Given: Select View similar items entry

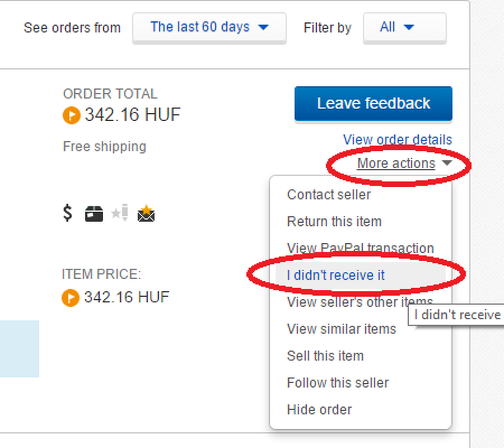Looking at the screenshot, I should tap(341, 329).
